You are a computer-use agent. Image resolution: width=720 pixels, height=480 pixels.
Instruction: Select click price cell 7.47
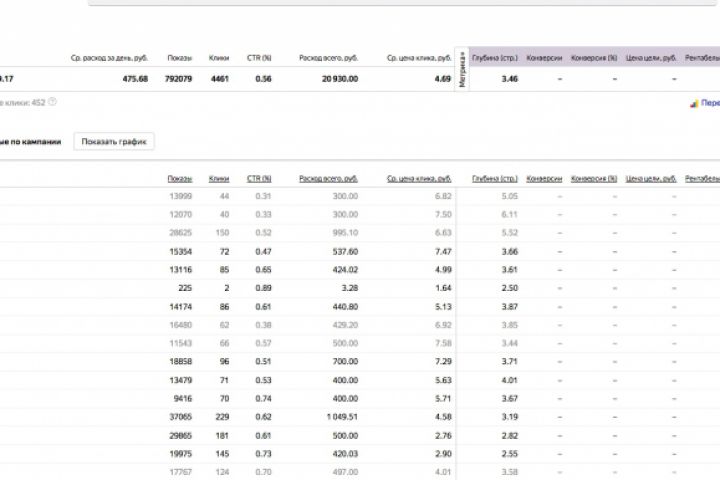(443, 252)
